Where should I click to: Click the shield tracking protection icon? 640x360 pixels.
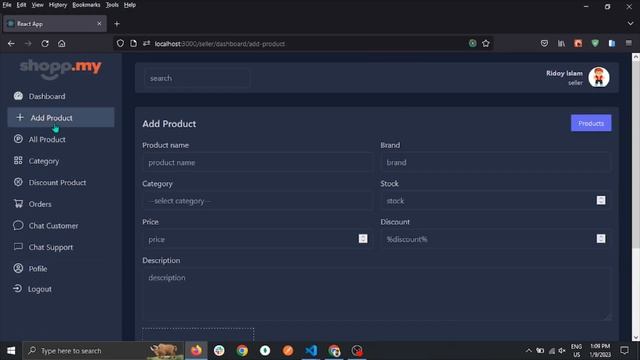[120, 43]
